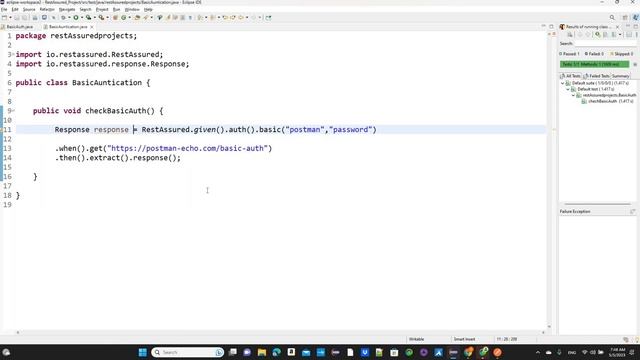Collapse the fold marker on line 9
The image size is (640, 360).
13,111
